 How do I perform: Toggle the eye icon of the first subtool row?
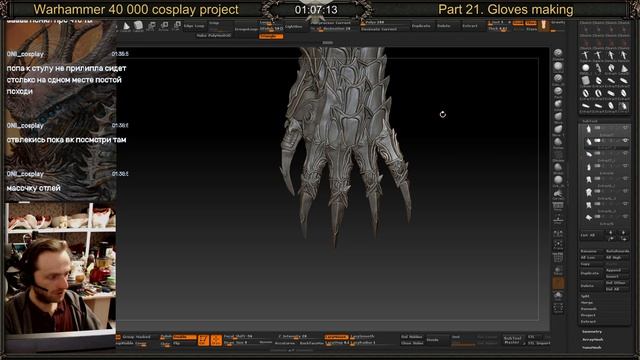[625, 128]
